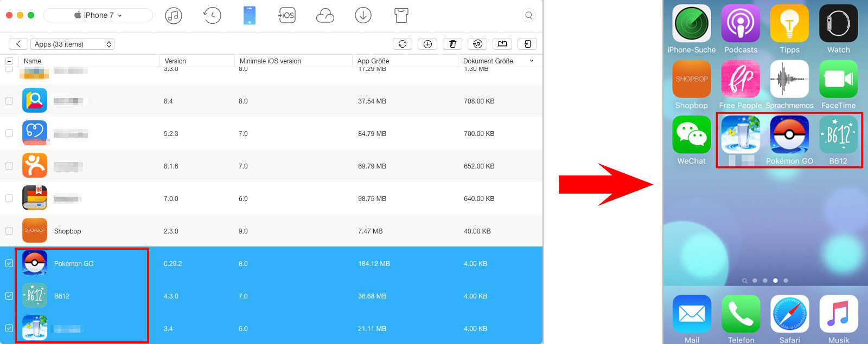Select the device phone category icon
Screen dimensions: 868x344
tap(250, 16)
